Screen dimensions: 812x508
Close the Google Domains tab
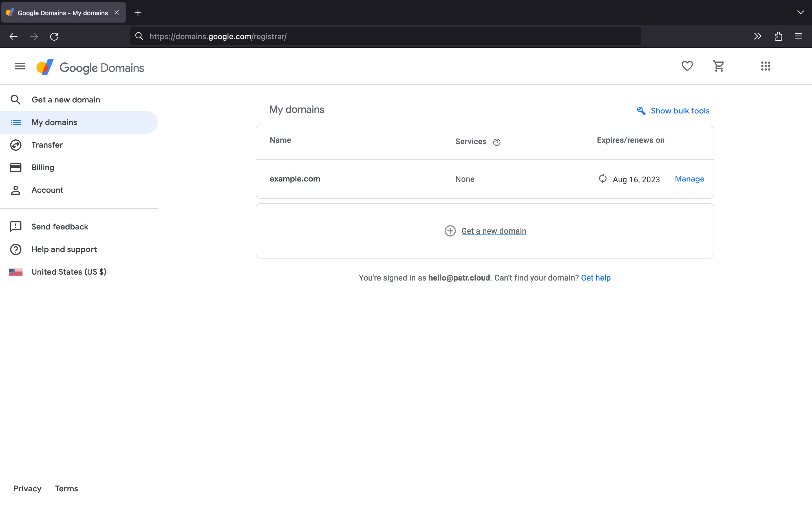(x=117, y=12)
